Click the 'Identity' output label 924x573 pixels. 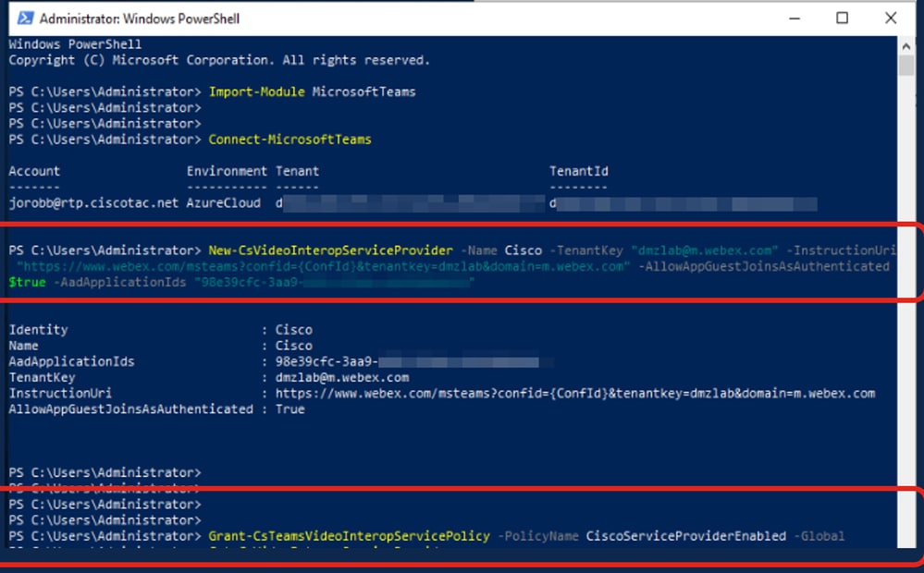point(38,330)
